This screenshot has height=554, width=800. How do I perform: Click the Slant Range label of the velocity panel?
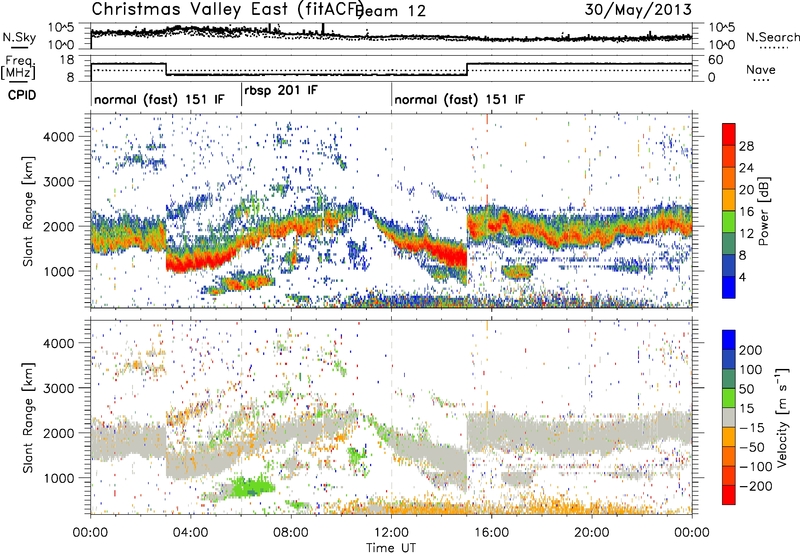pos(28,417)
